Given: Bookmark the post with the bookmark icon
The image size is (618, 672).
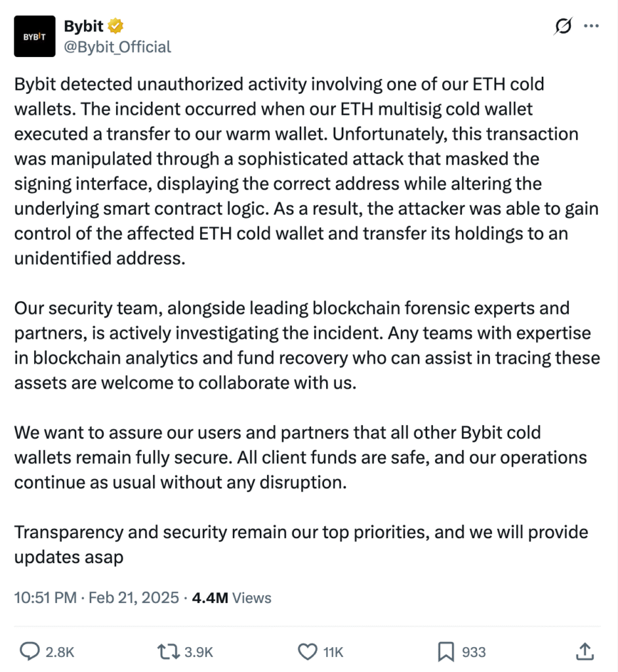Looking at the screenshot, I should pyautogui.click(x=446, y=651).
